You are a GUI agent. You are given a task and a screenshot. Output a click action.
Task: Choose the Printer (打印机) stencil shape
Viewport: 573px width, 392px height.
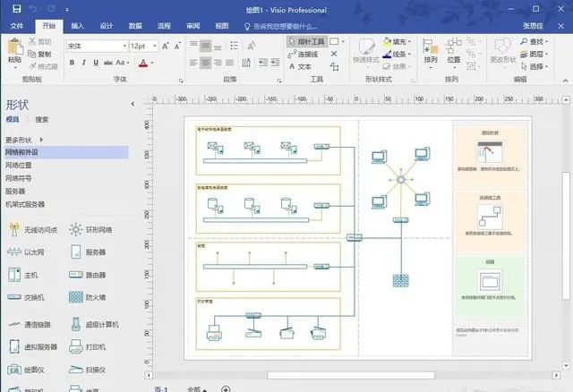coord(87,346)
